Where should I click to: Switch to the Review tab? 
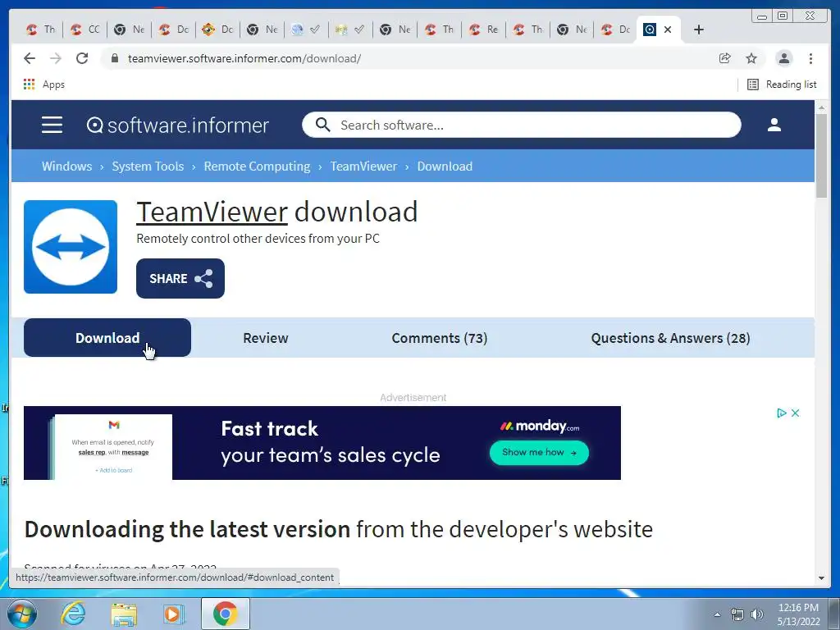[x=266, y=338]
